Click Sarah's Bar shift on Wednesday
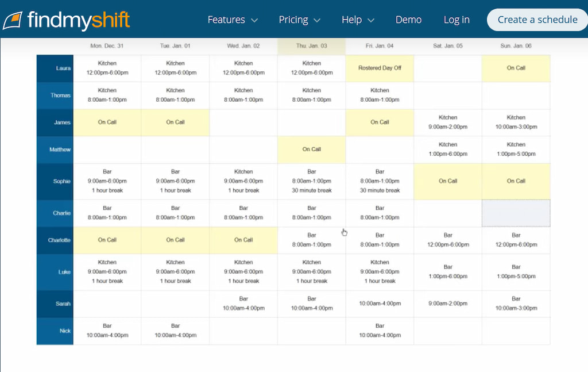 click(243, 303)
